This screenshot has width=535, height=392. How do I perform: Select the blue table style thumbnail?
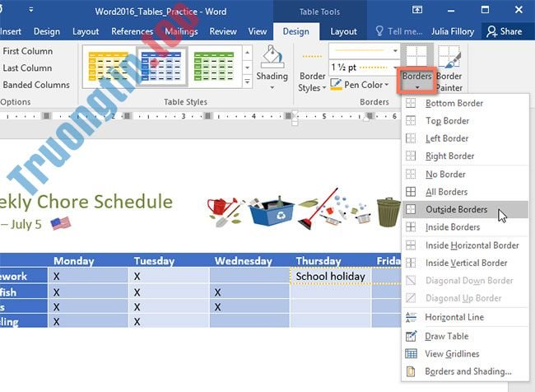161,66
